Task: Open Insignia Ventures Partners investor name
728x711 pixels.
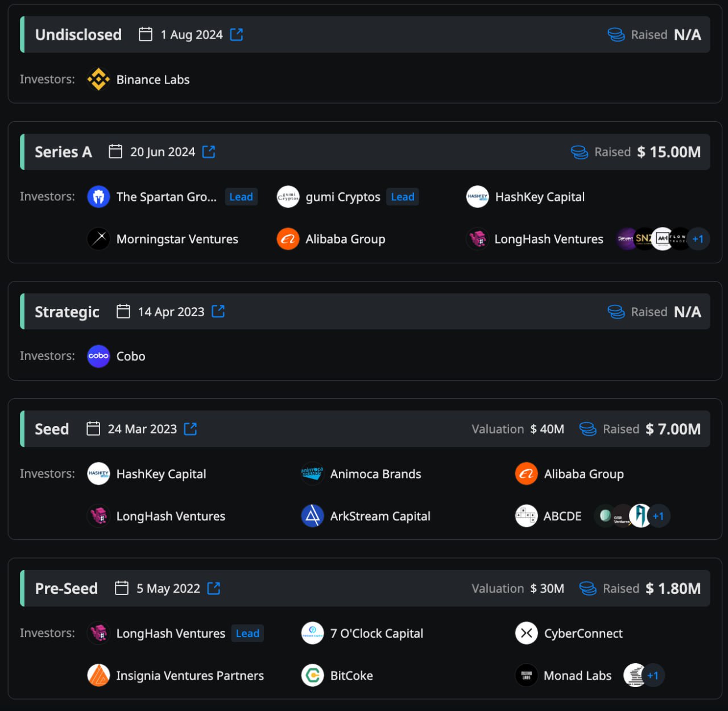Action: pos(190,675)
